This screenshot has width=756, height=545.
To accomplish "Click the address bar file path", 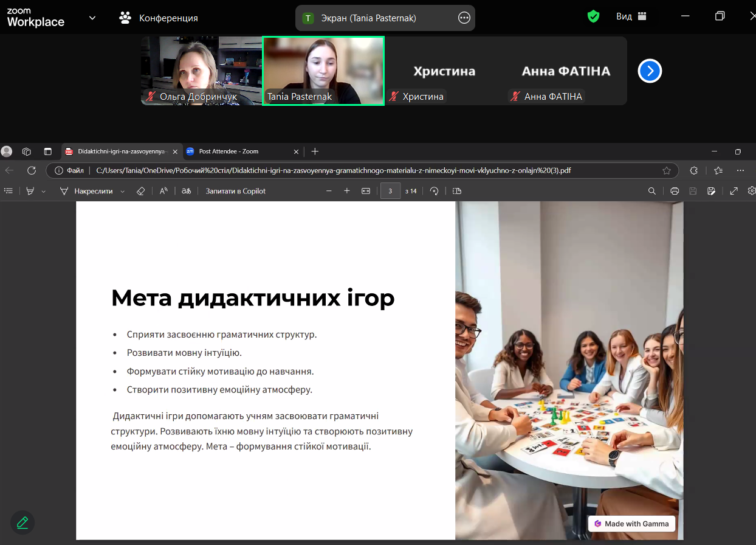I will click(x=334, y=171).
